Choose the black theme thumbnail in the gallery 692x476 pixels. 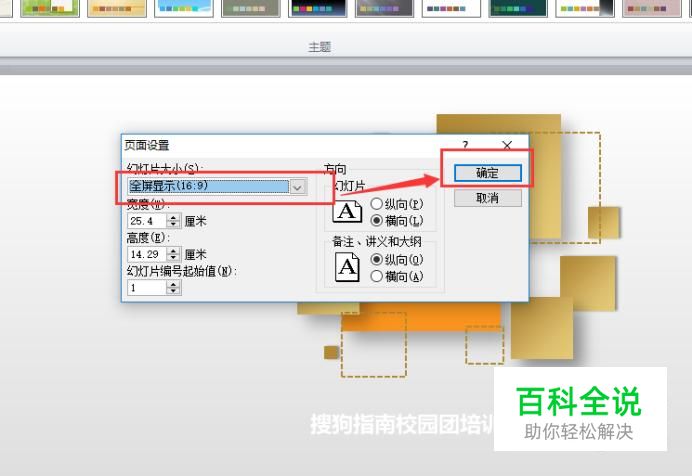click(x=317, y=8)
